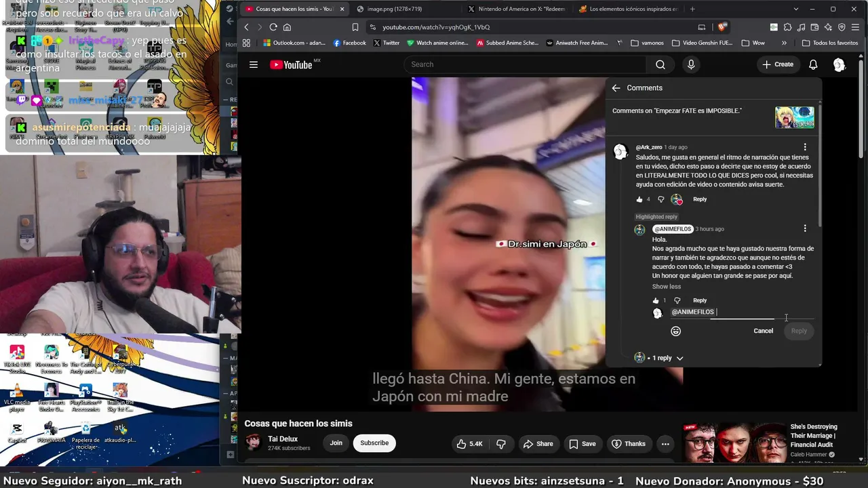
Task: Subscribe to Tai Delux
Action: point(374,443)
